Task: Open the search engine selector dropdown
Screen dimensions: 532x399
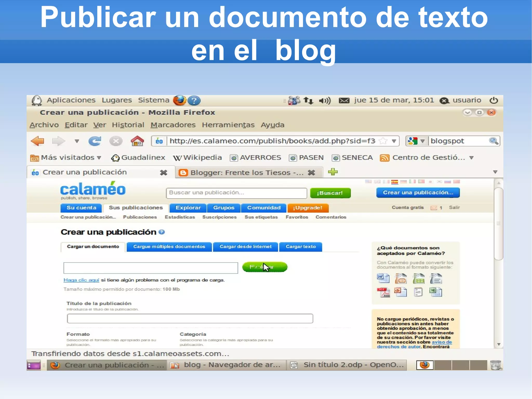Action: (x=422, y=141)
